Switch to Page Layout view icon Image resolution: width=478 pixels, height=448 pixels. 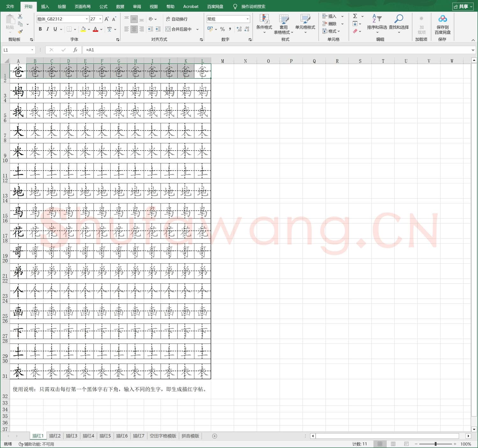[393, 444]
